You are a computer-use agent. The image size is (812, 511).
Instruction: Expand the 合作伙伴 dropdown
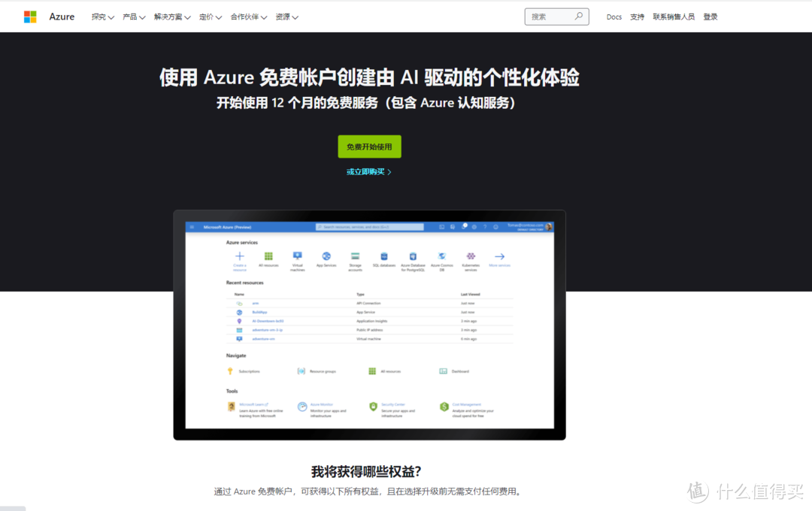click(245, 17)
